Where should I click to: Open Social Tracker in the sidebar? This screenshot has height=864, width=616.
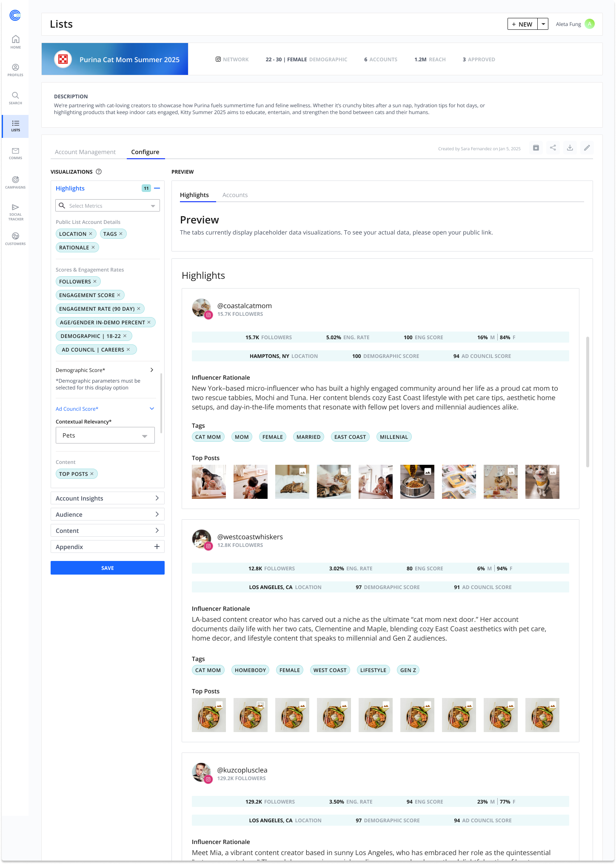click(15, 212)
